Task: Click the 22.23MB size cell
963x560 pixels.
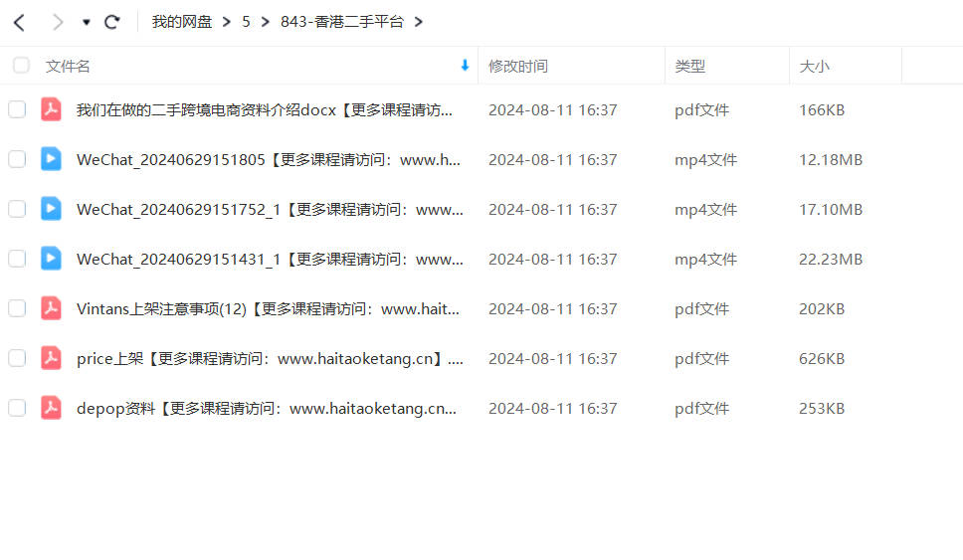Action: tap(831, 260)
